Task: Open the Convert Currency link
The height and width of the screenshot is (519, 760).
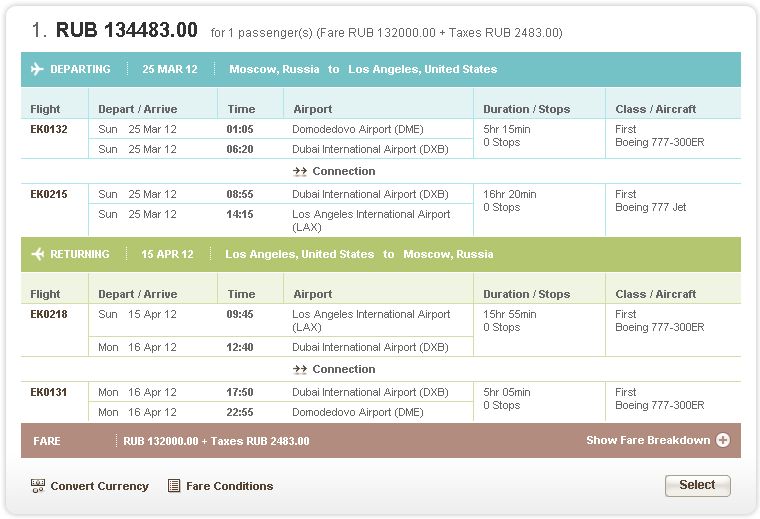Action: pos(99,486)
